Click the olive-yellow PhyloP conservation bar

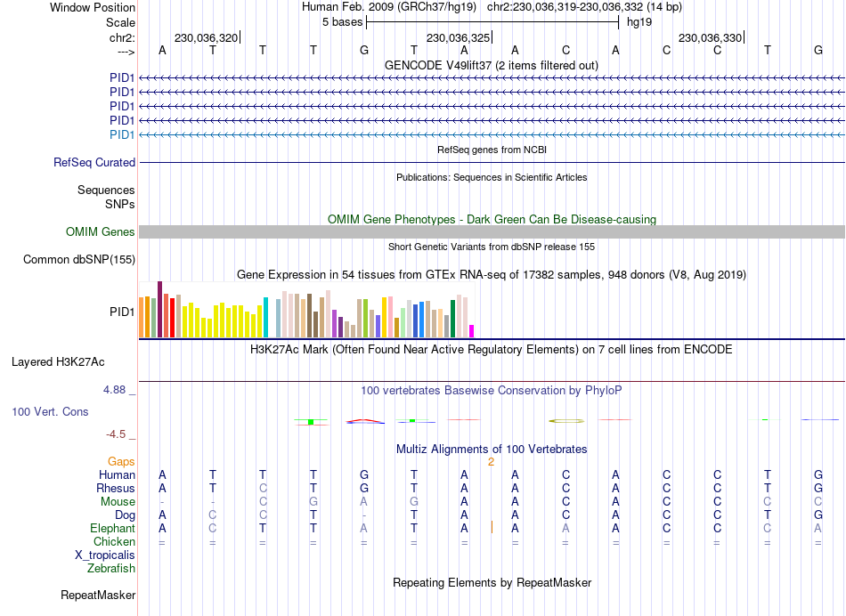[x=566, y=421]
